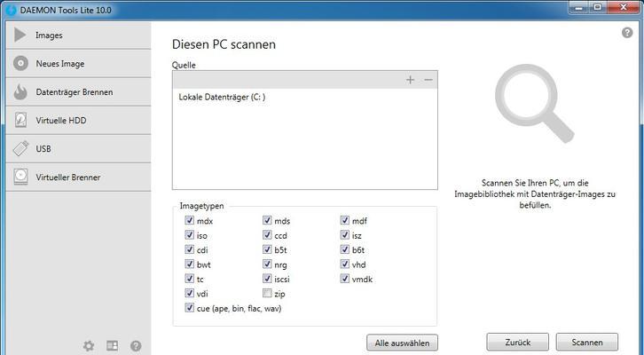The height and width of the screenshot is (355, 644).
Task: Switch to Virtuelle HDD
Action: 78,121
